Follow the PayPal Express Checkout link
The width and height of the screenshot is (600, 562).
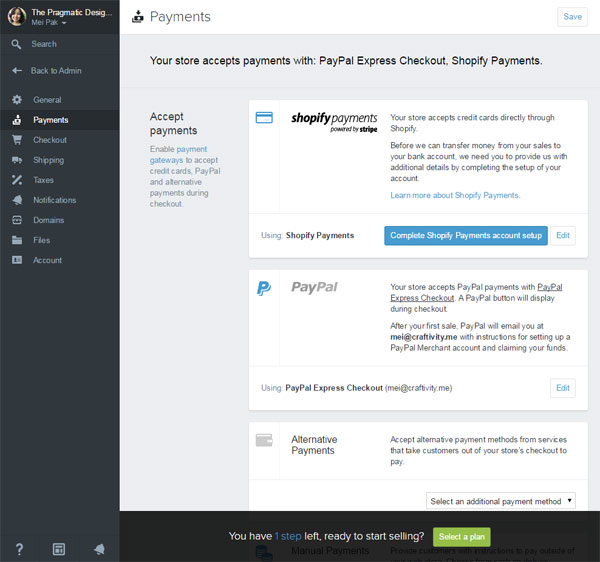(x=476, y=292)
